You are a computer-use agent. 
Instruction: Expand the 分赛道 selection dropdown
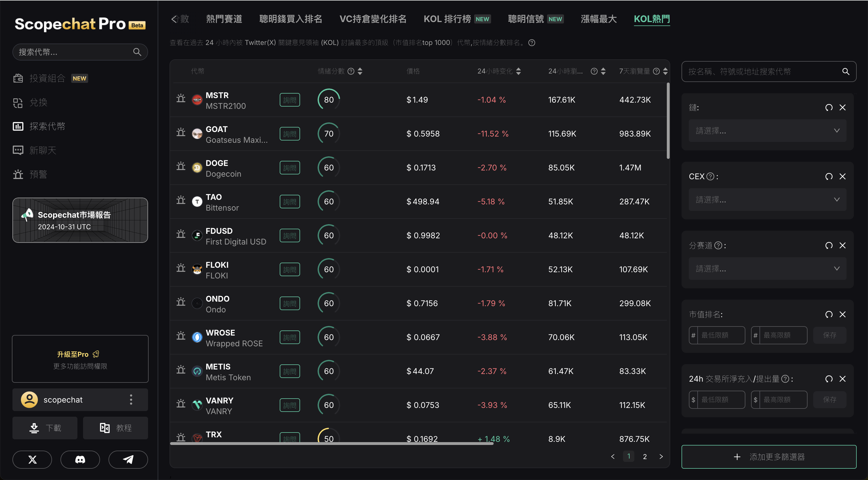click(x=767, y=269)
